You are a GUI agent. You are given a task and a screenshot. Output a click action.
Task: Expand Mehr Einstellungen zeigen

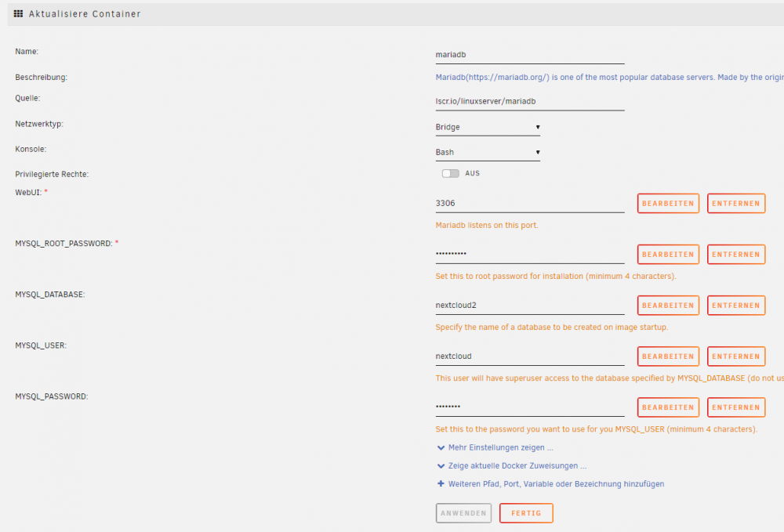[x=500, y=447]
